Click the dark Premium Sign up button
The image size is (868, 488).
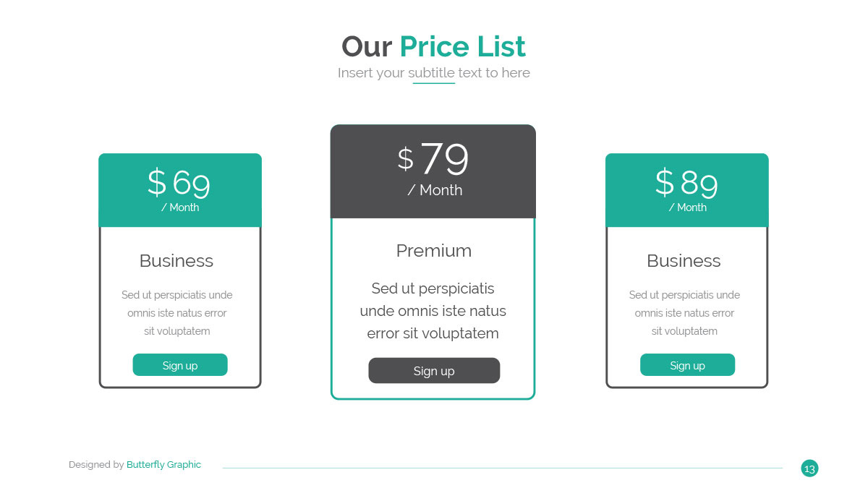pyautogui.click(x=434, y=370)
